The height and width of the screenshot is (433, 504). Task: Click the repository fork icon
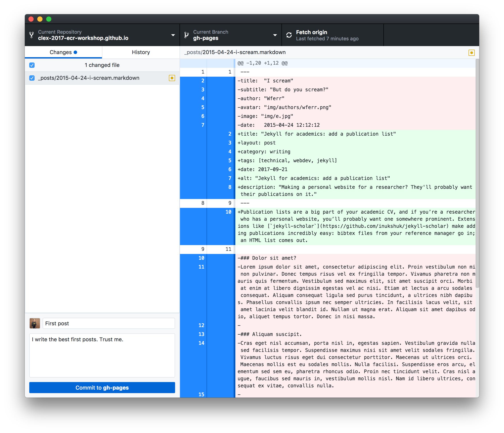point(31,35)
